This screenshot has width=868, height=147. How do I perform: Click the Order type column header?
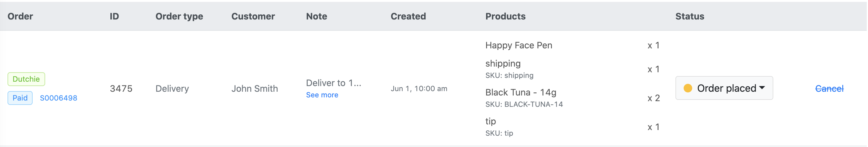[x=179, y=16]
